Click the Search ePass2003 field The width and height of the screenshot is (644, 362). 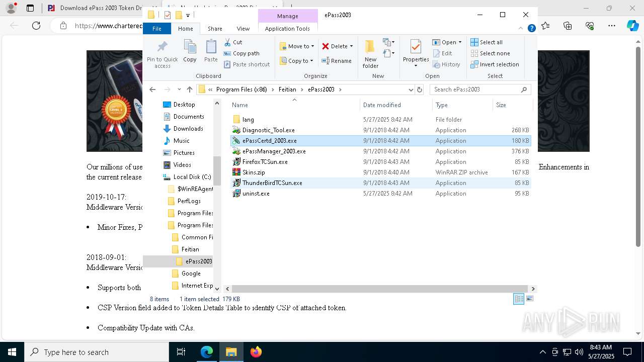[479, 89]
